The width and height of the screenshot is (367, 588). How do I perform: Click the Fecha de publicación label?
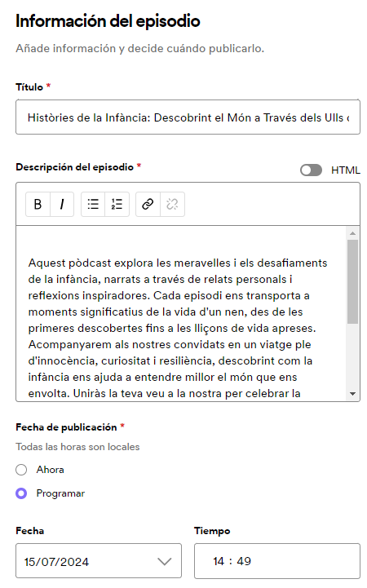click(x=66, y=427)
